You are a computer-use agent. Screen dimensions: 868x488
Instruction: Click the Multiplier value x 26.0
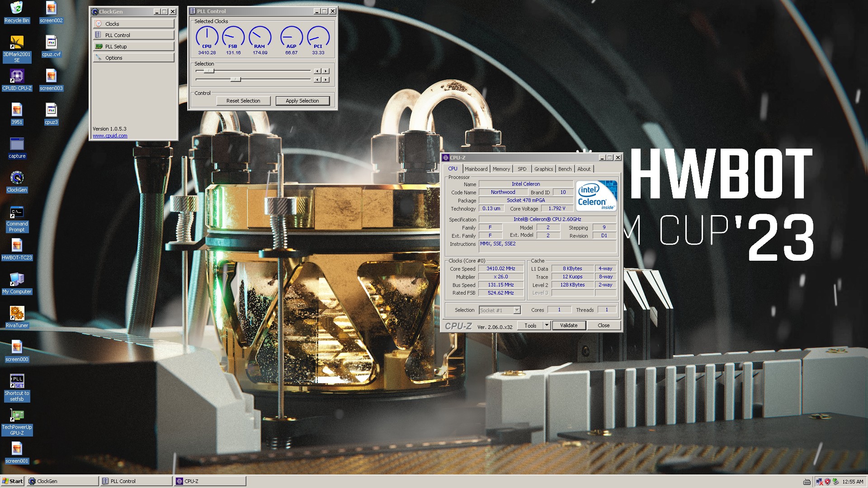pyautogui.click(x=501, y=277)
